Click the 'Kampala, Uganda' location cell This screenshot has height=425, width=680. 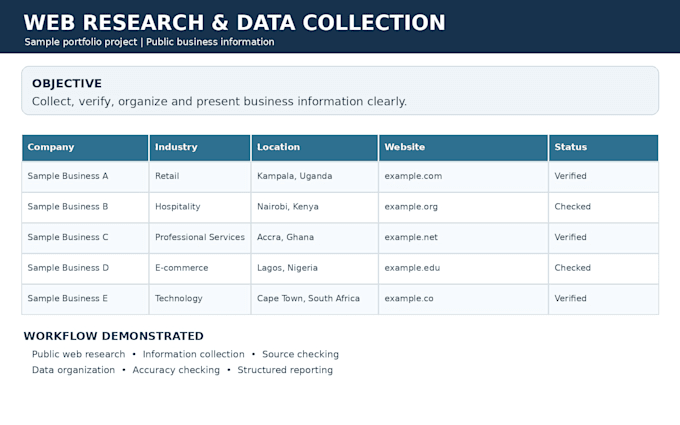coord(314,177)
